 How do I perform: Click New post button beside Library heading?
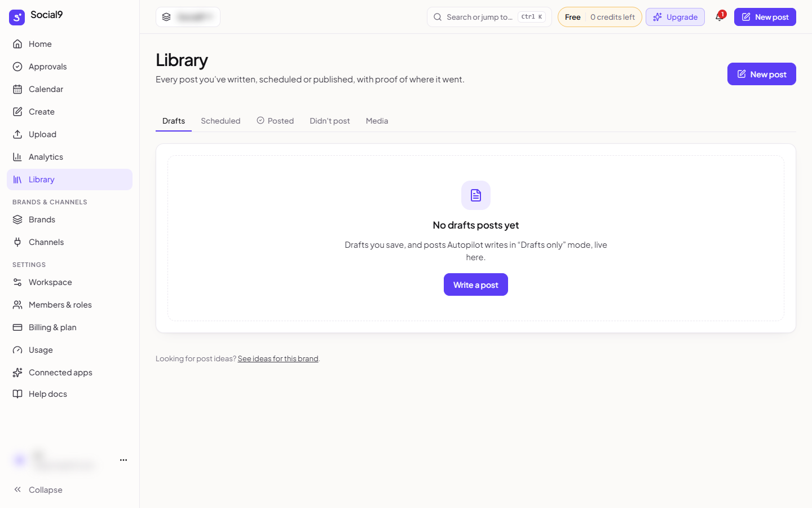tap(762, 74)
